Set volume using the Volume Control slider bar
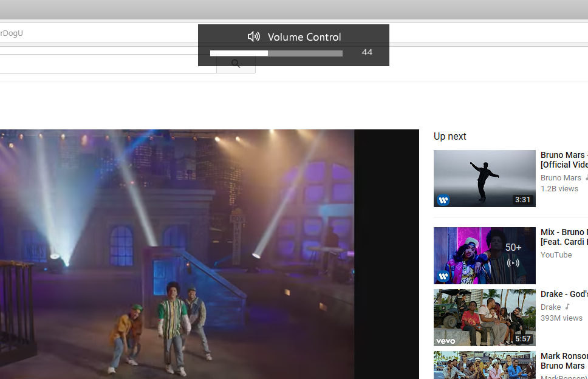This screenshot has height=379, width=588. [x=276, y=53]
